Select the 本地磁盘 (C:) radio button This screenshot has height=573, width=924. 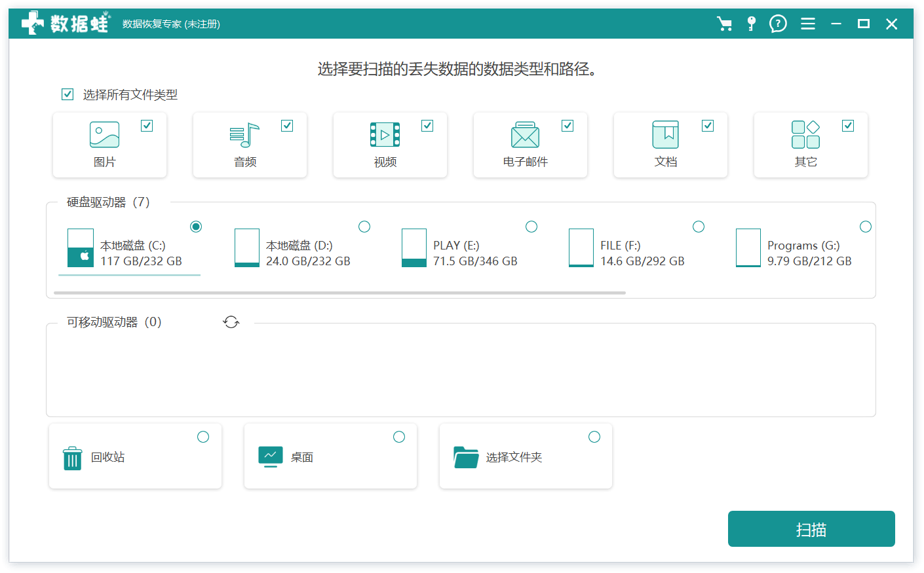pyautogui.click(x=196, y=227)
